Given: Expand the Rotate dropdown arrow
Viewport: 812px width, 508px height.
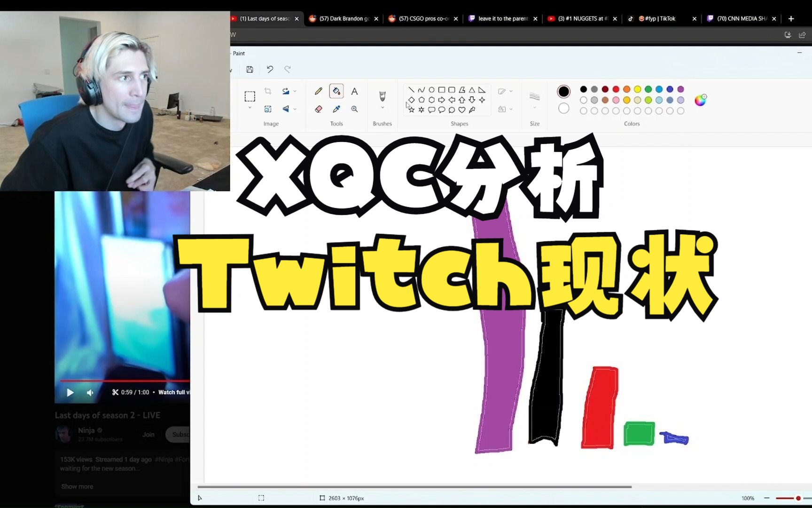Looking at the screenshot, I should click(295, 91).
